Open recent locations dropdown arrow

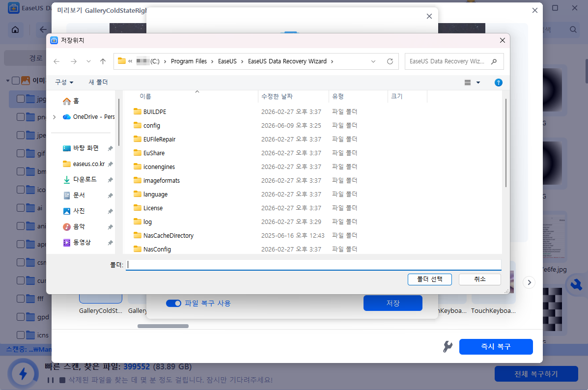tap(88, 61)
